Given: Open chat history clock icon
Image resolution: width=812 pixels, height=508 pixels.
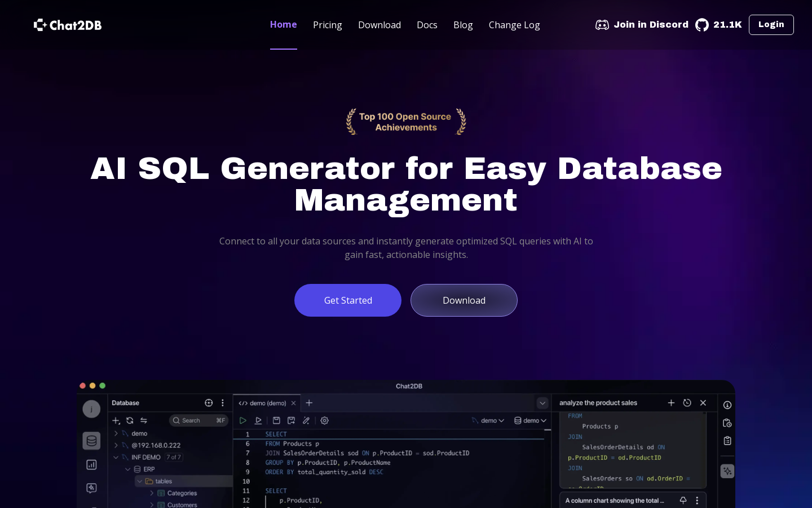Looking at the screenshot, I should (x=687, y=403).
